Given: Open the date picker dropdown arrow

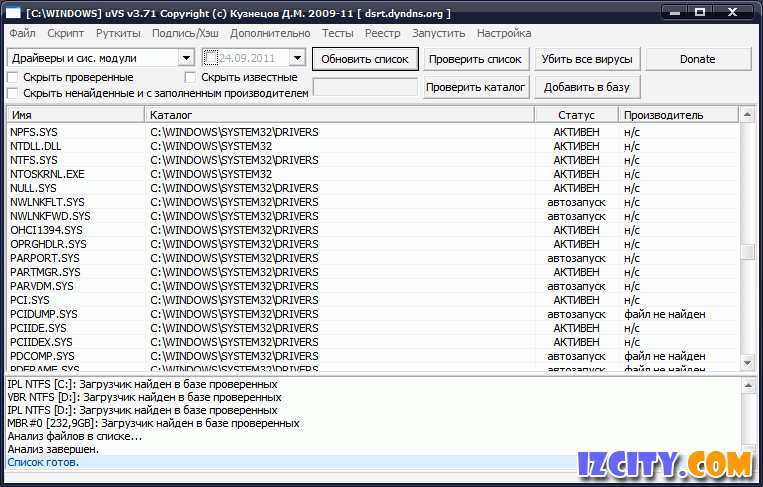Looking at the screenshot, I should coord(297,58).
